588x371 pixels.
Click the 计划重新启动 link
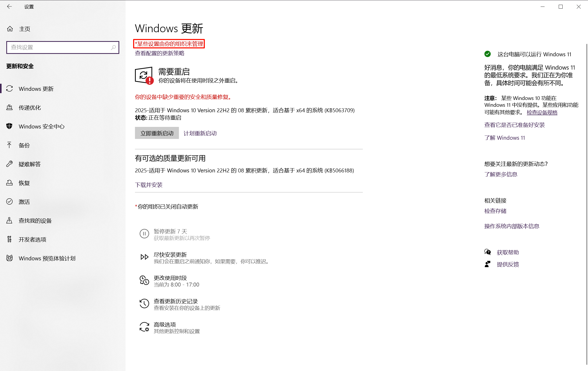coord(200,133)
